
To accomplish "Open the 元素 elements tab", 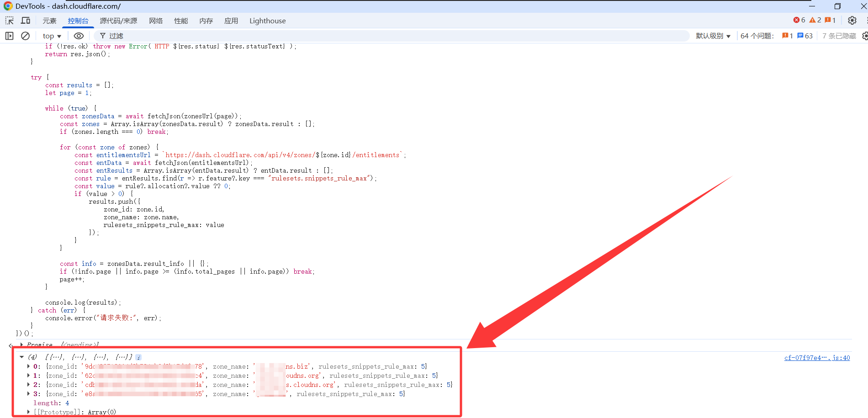I will pos(49,21).
